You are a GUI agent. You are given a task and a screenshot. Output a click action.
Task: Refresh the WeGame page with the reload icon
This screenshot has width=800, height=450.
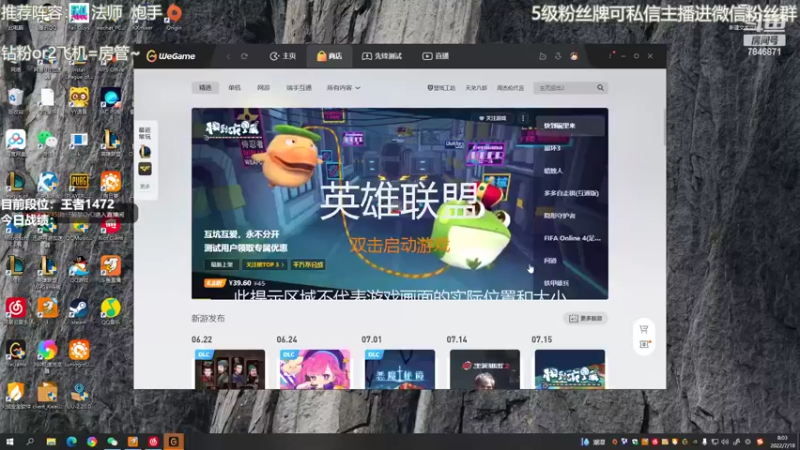click(244, 56)
